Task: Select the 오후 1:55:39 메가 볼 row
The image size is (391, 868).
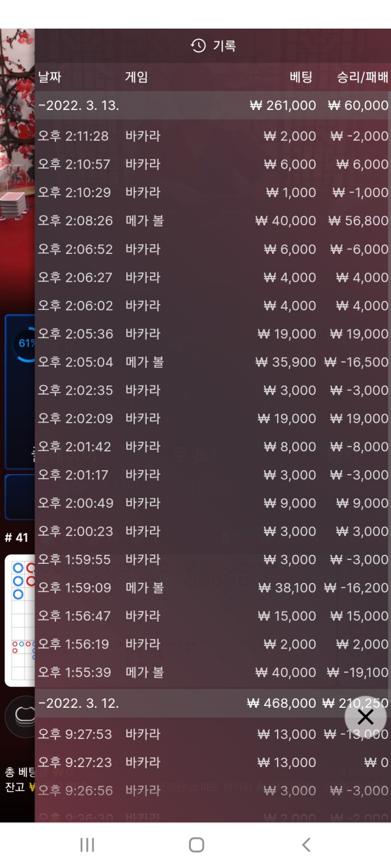Action: tap(212, 672)
